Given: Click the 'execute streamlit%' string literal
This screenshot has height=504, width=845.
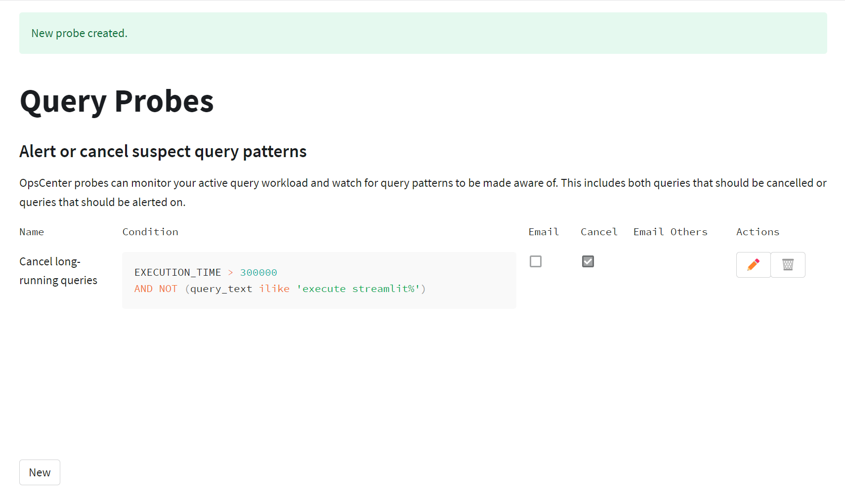Looking at the screenshot, I should pyautogui.click(x=358, y=289).
